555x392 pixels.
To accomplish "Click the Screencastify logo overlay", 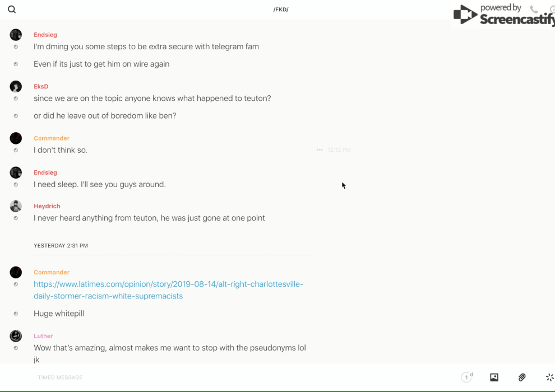I will [503, 16].
